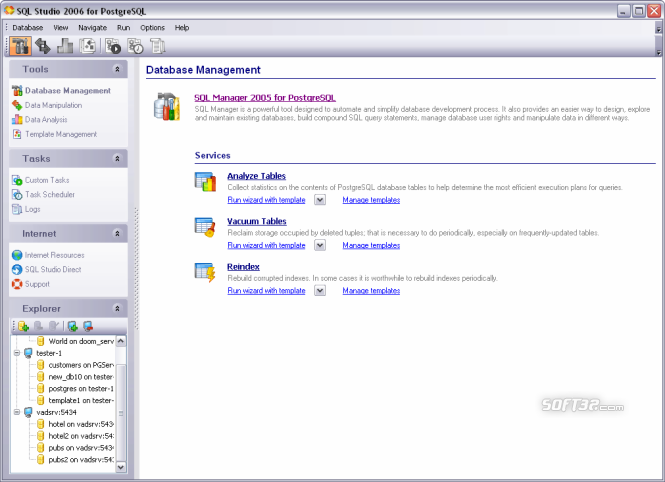
Task: Collapse the tester-1 host node
Action: [17, 353]
